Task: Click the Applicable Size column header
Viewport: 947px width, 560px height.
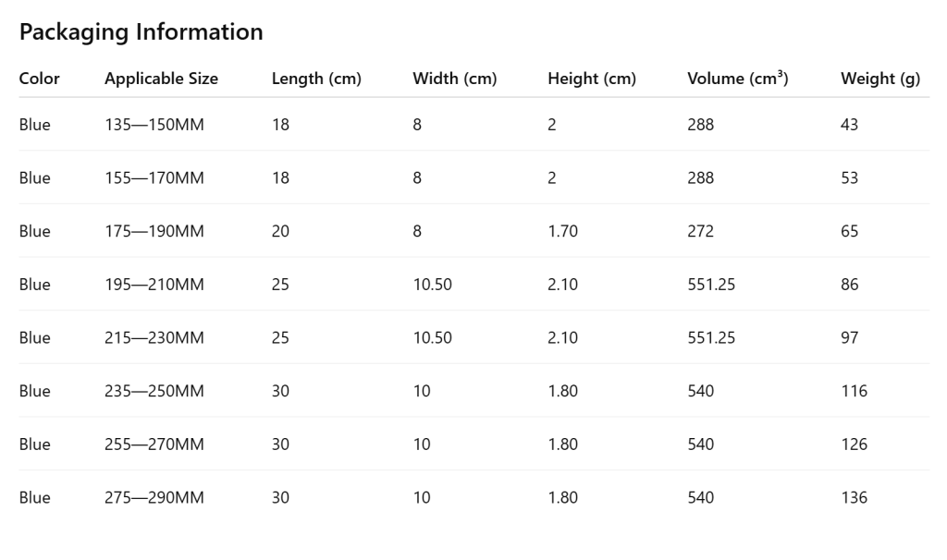Action: [161, 79]
